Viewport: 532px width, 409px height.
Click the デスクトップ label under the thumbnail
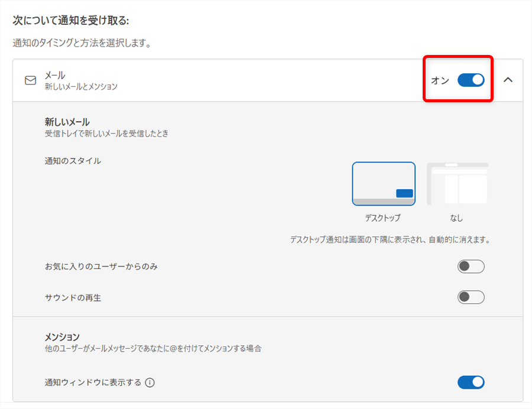pos(382,218)
